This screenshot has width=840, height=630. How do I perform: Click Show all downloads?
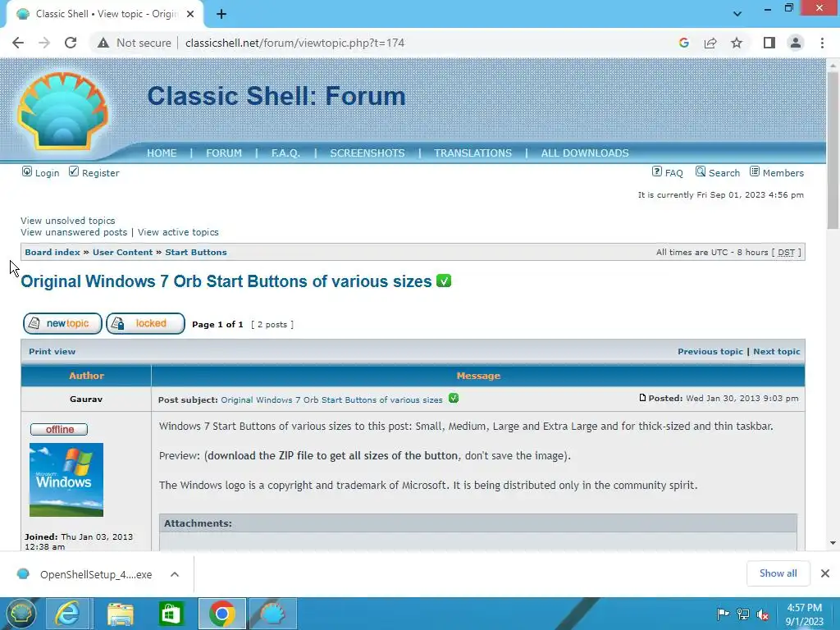[x=778, y=573]
